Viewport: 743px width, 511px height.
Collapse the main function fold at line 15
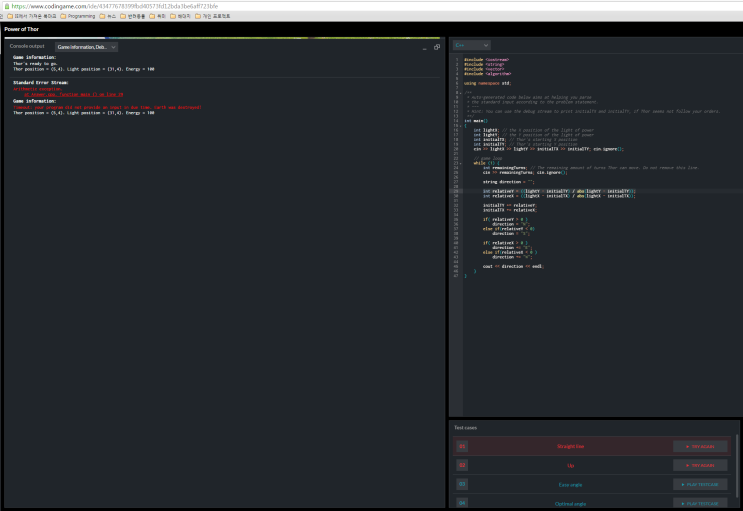coord(461,126)
